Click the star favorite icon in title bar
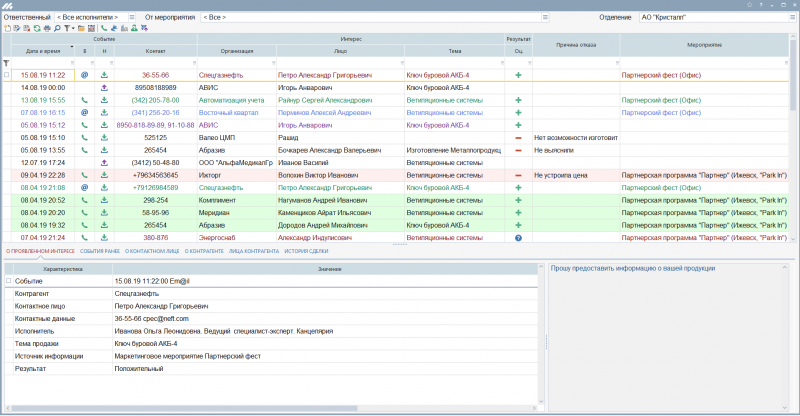Viewport: 800px width, 416px height. (x=749, y=5)
